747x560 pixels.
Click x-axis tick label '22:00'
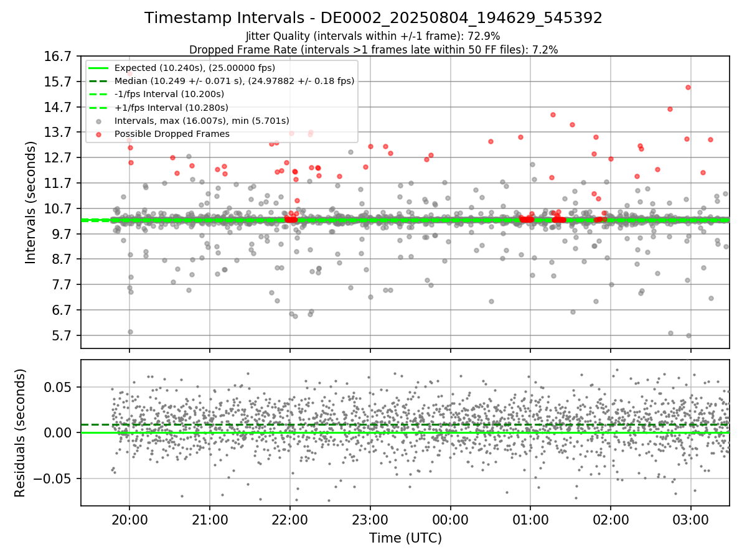(x=290, y=520)
